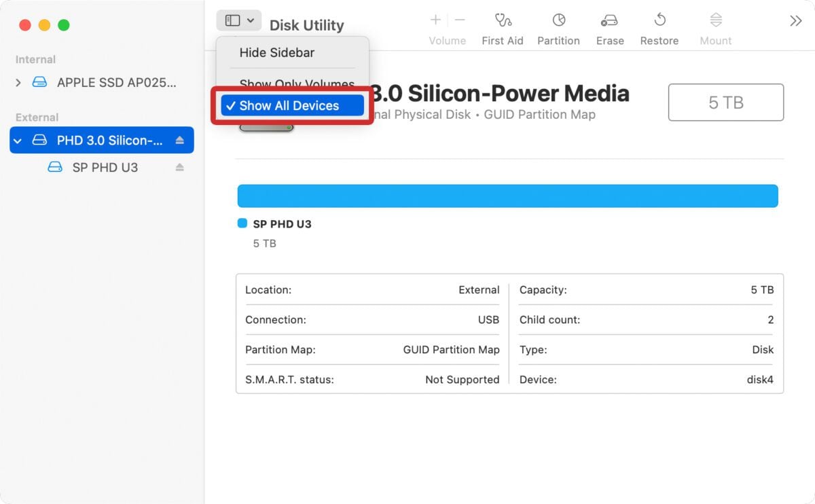The height and width of the screenshot is (504, 815).
Task: Enable Show All Devices view
Action: coord(289,105)
